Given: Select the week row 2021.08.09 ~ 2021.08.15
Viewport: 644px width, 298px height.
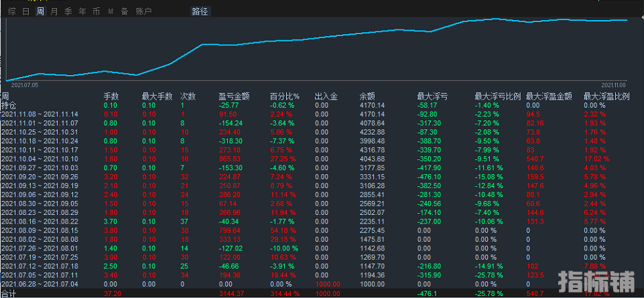Looking at the screenshot, I should pos(40,230).
